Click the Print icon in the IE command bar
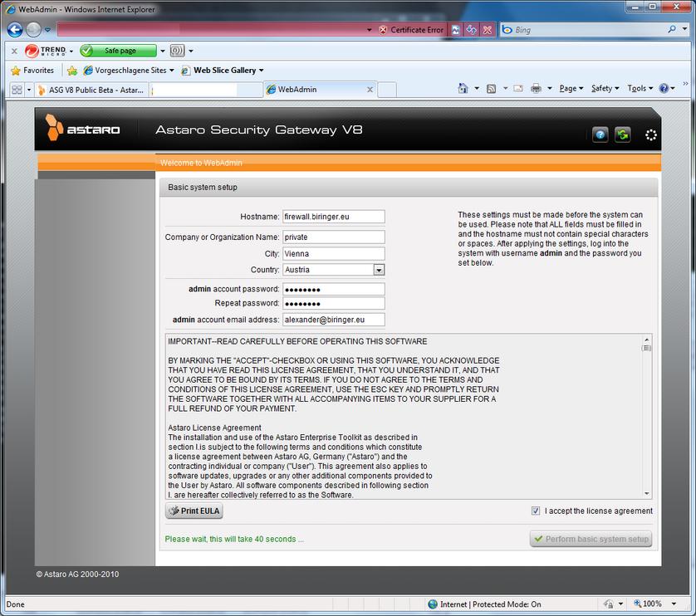Image resolution: width=696 pixels, height=616 pixels. pyautogui.click(x=536, y=89)
